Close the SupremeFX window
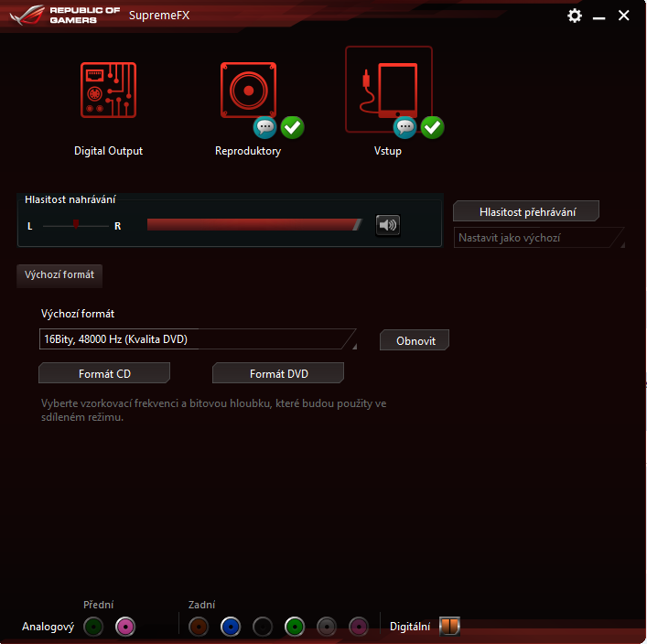The image size is (647, 644). (623, 16)
